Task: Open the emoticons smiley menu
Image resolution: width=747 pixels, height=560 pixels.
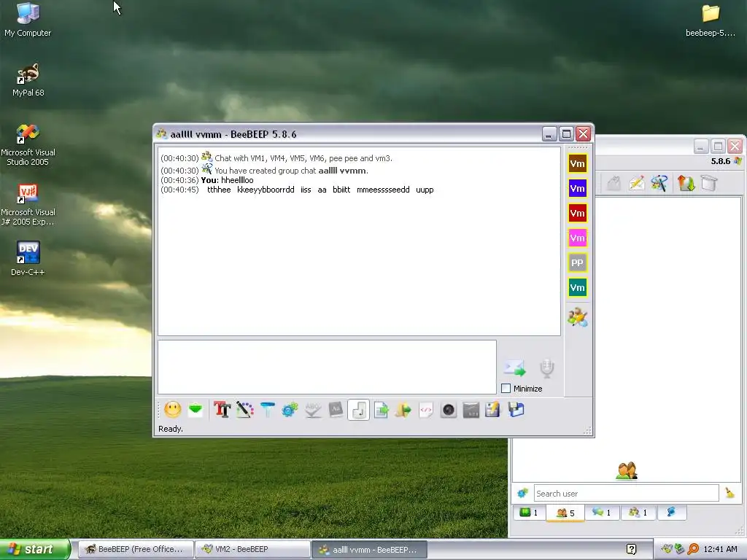Action: pyautogui.click(x=172, y=410)
